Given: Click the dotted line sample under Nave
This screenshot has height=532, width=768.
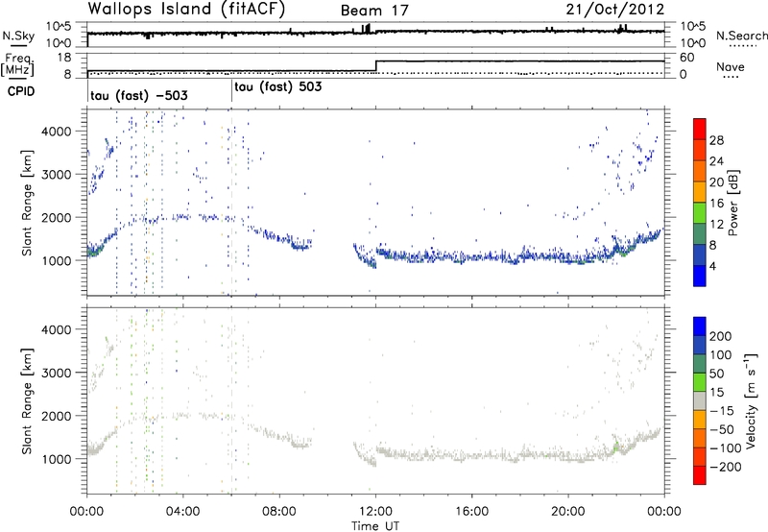Looking at the screenshot, I should point(731,78).
